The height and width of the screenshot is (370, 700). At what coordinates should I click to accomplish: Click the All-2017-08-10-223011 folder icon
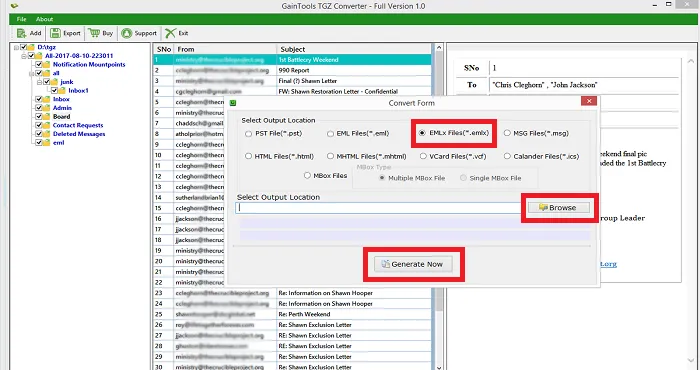pos(38,56)
